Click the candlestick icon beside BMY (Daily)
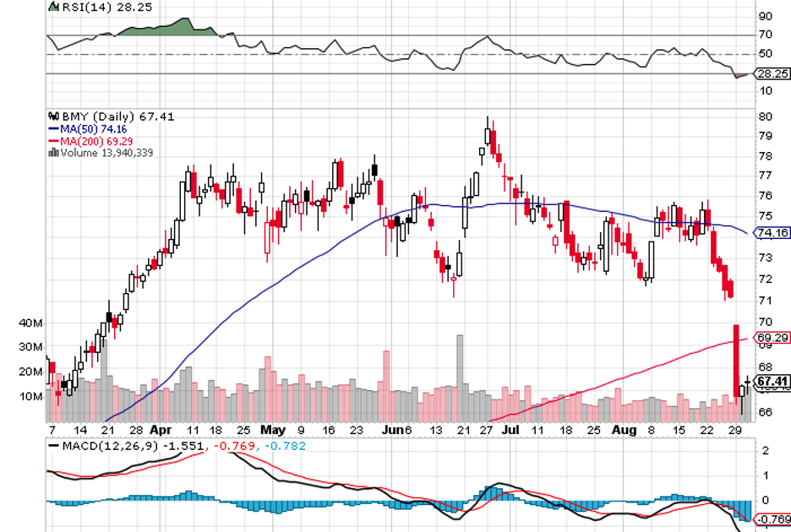 [54, 117]
